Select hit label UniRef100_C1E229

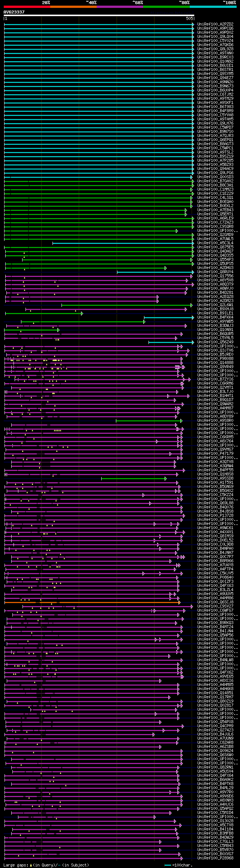click(215, 193)
